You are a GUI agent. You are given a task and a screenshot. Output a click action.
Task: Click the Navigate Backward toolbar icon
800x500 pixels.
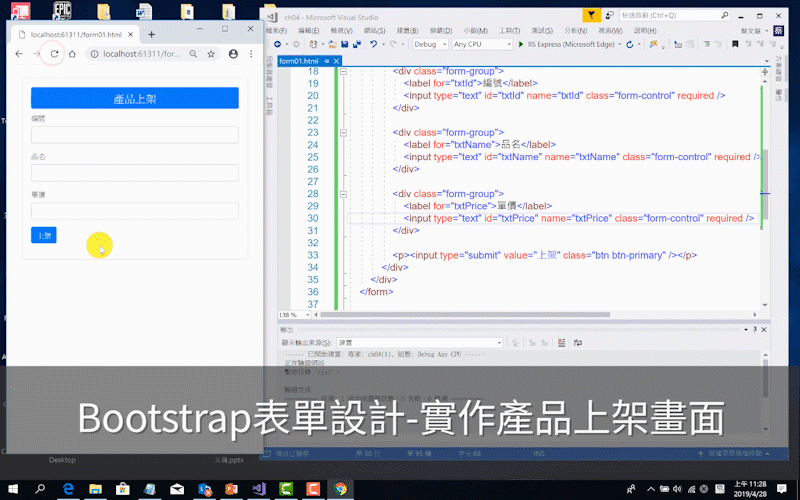(x=278, y=44)
